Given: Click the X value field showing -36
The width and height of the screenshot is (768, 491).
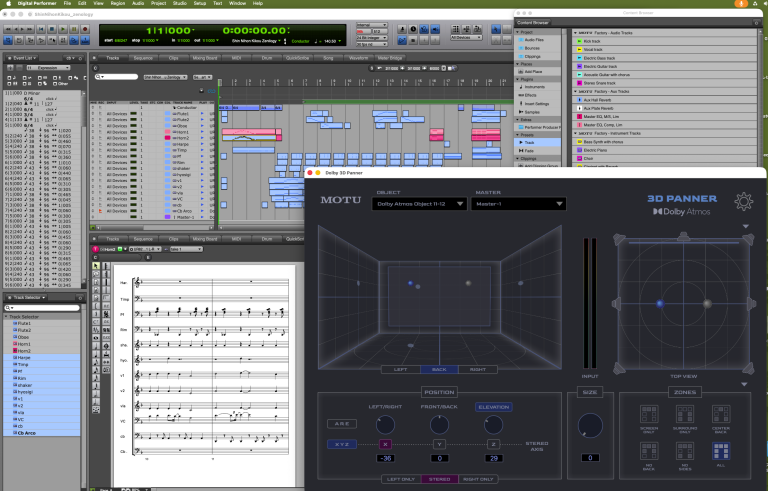Looking at the screenshot, I should point(386,458).
